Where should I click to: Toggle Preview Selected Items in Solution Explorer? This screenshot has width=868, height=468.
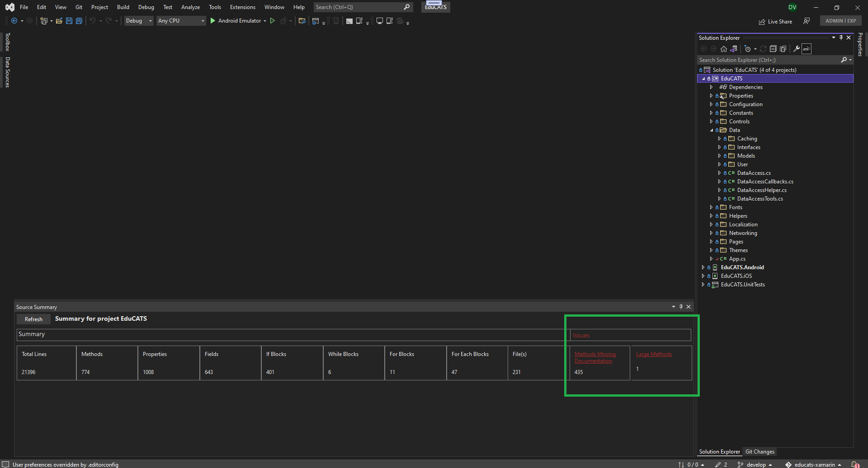807,49
